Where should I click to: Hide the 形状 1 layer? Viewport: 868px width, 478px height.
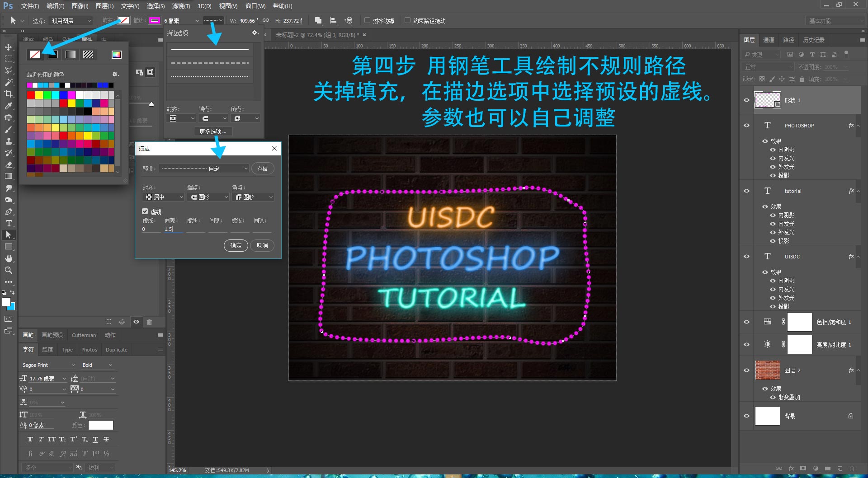746,100
